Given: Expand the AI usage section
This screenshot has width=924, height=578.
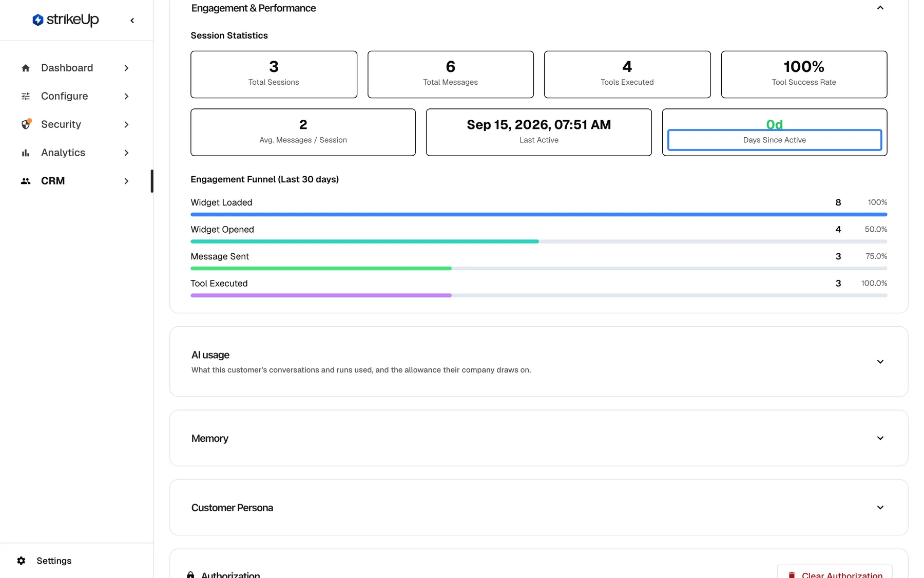Looking at the screenshot, I should click(880, 362).
